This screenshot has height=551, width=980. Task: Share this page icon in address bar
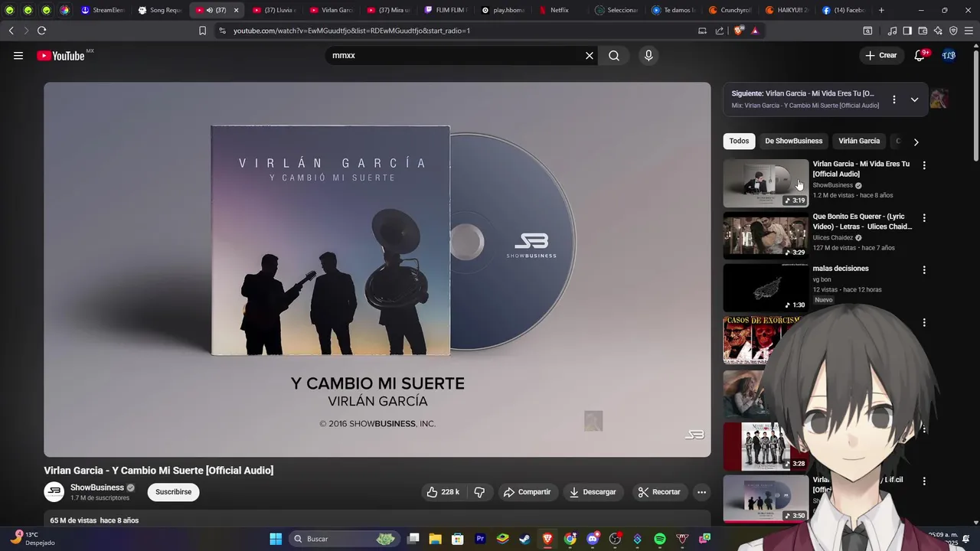tap(720, 31)
